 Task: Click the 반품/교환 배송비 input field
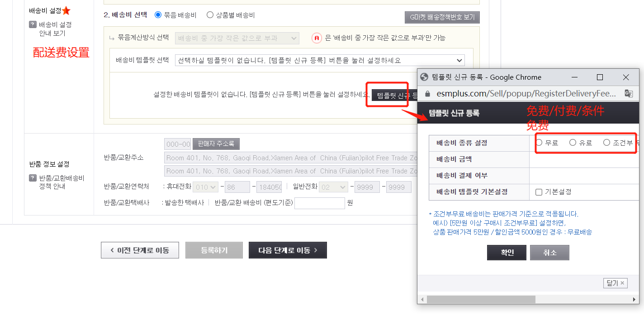319,203
